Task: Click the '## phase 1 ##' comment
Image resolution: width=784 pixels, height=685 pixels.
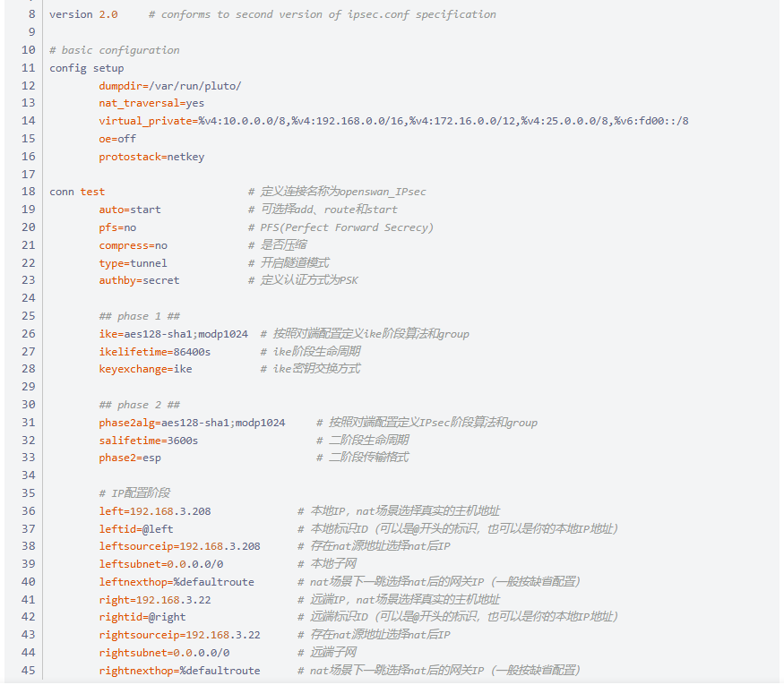Action: point(140,316)
